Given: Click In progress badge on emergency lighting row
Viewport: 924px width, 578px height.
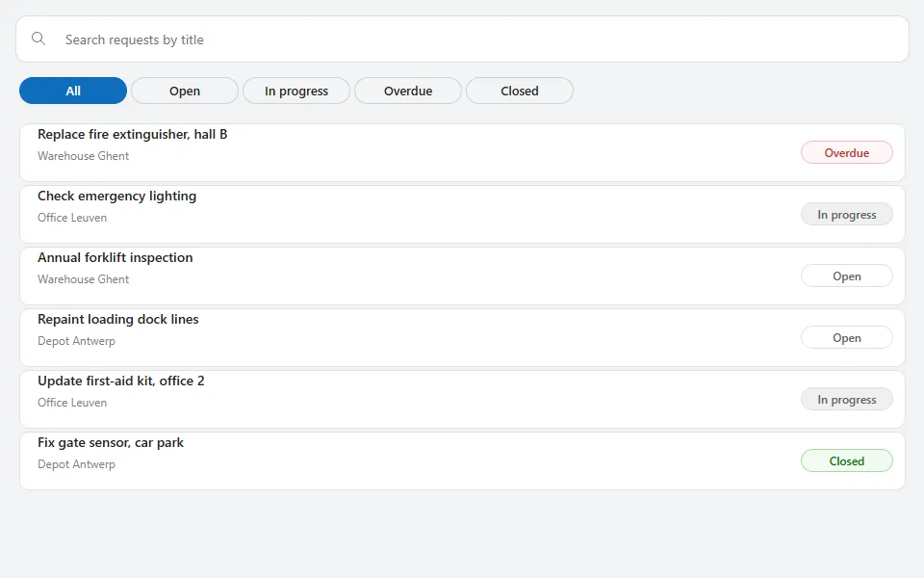Looking at the screenshot, I should 847,215.
